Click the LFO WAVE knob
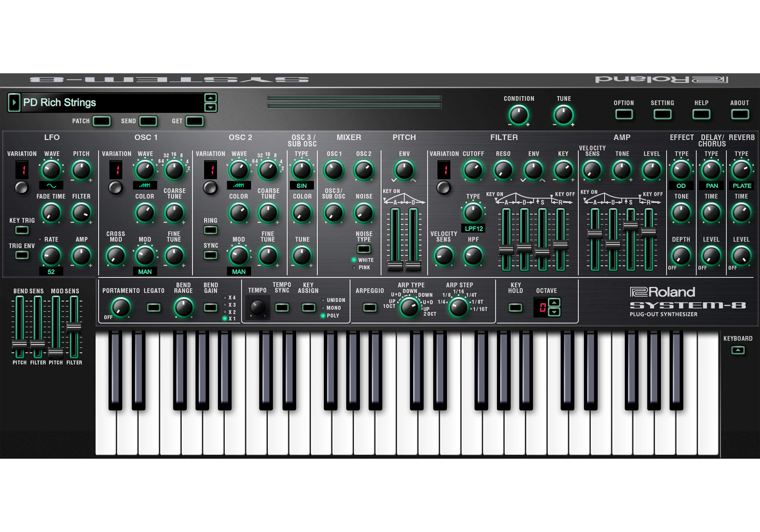760x532 pixels. [51, 170]
